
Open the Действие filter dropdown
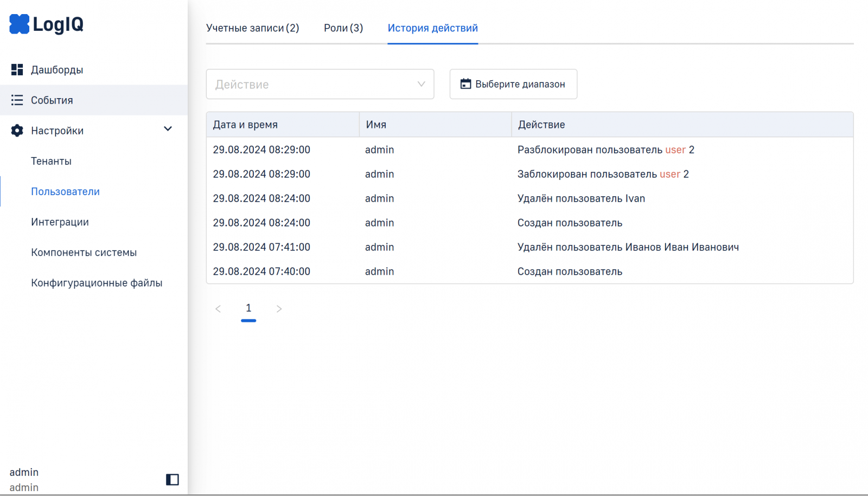pyautogui.click(x=309, y=84)
